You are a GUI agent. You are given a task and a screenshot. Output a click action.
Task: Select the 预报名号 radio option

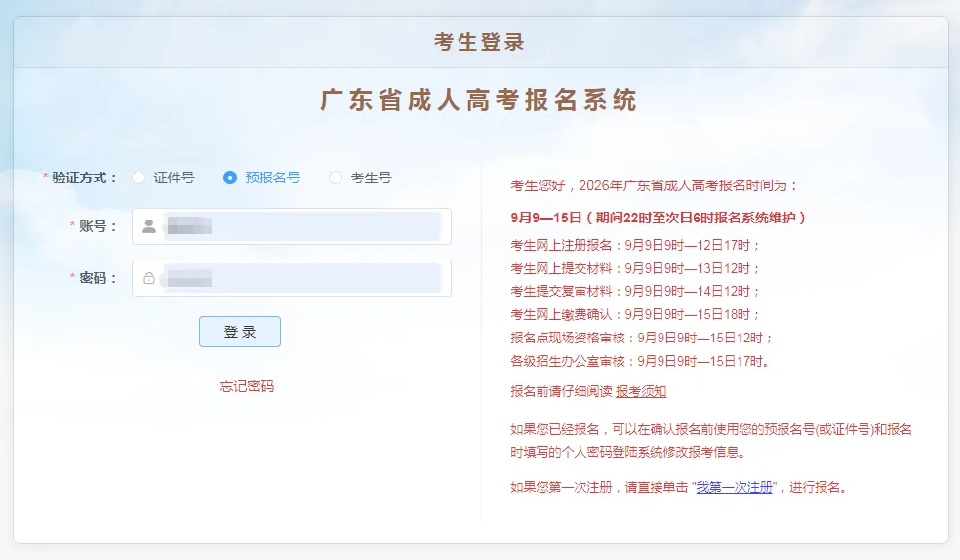click(x=230, y=178)
